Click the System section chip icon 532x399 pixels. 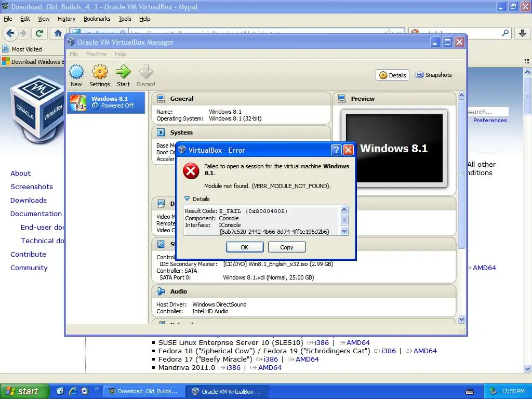[161, 132]
